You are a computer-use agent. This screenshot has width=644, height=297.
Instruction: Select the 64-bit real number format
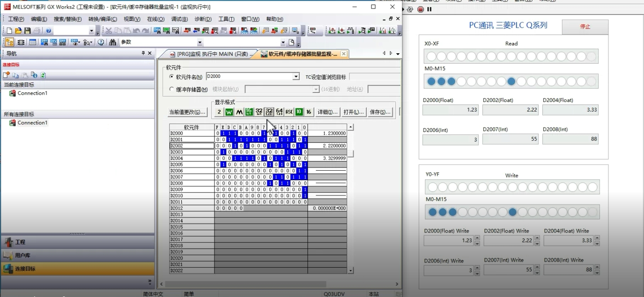tap(279, 112)
